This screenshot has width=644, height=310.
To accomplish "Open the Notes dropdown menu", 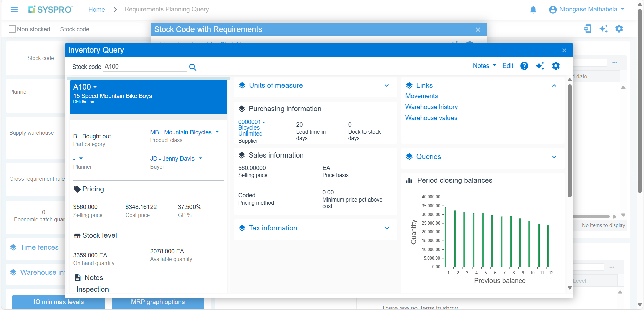I will point(484,66).
